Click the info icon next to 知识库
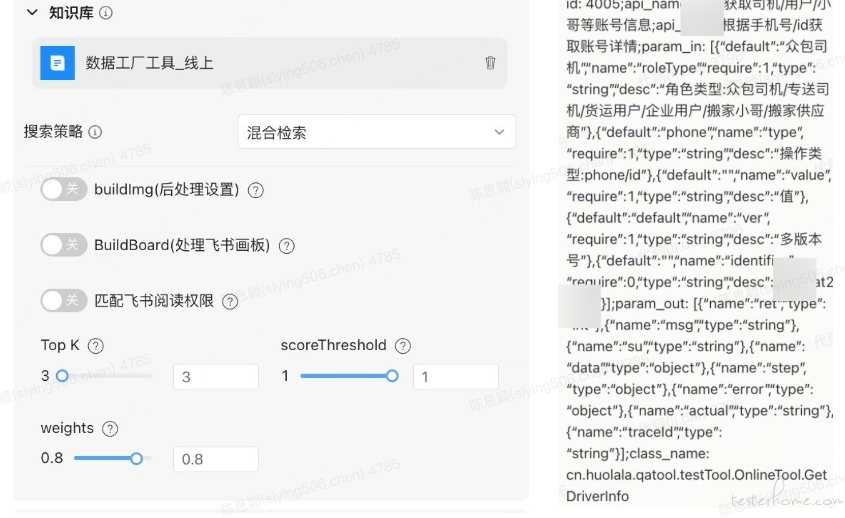Image resolution: width=845 pixels, height=518 pixels. [106, 13]
